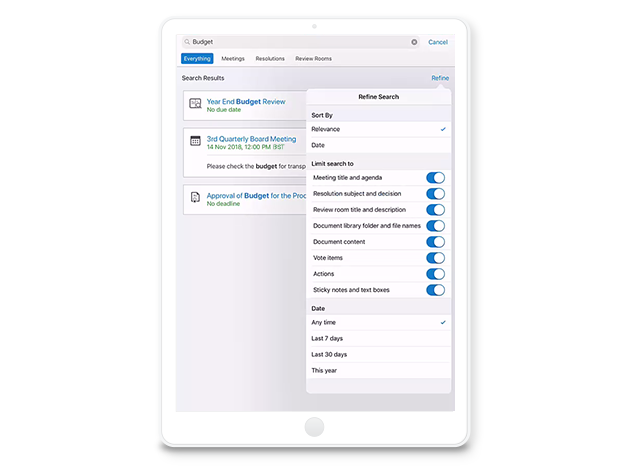Image resolution: width=630 pixels, height=470 pixels.
Task: Clear the search field with the X icon
Action: [x=414, y=42]
